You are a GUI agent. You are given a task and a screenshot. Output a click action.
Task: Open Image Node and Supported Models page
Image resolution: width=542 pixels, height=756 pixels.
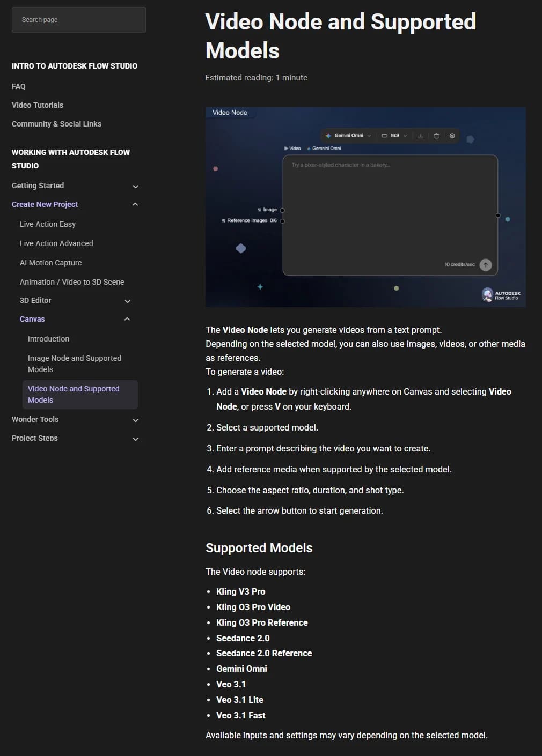pyautogui.click(x=75, y=364)
